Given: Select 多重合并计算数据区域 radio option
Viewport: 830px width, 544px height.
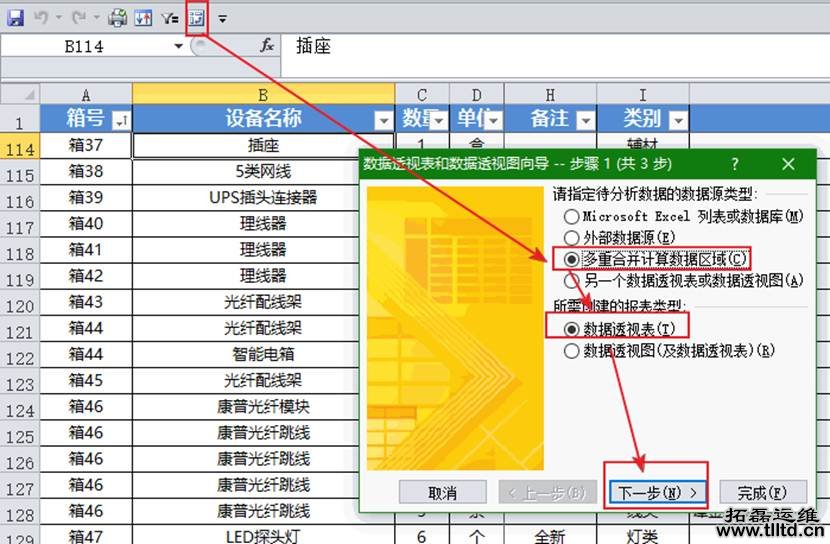Looking at the screenshot, I should tap(572, 259).
